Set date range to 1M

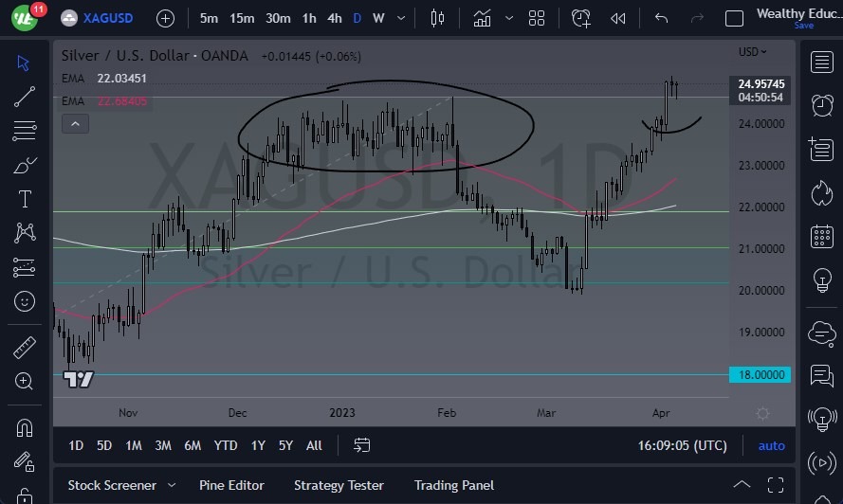tap(134, 445)
